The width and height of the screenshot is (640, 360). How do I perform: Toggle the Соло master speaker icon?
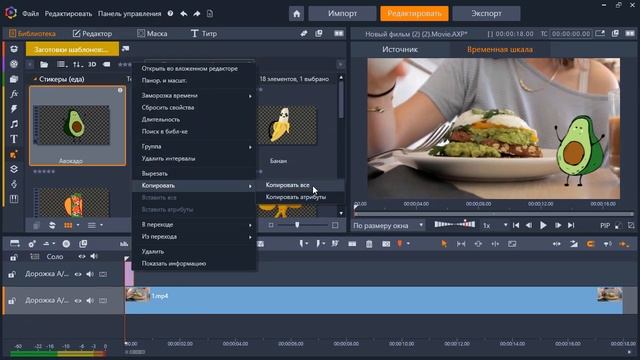pyautogui.click(x=94, y=256)
